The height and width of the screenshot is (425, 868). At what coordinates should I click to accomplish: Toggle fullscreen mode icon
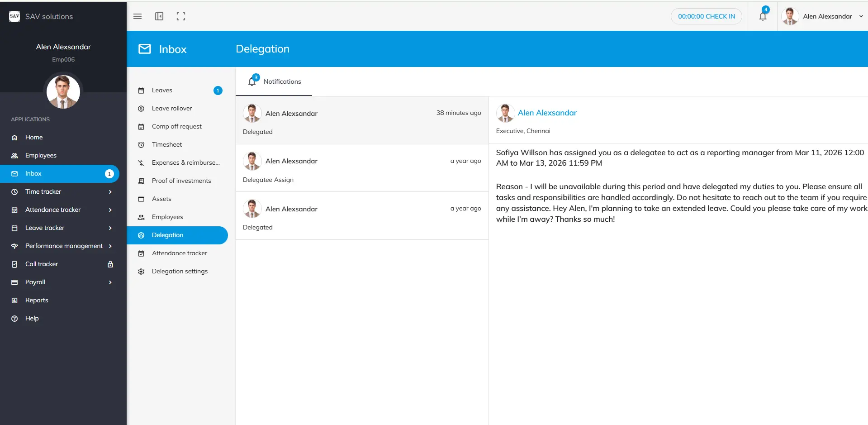pos(181,16)
